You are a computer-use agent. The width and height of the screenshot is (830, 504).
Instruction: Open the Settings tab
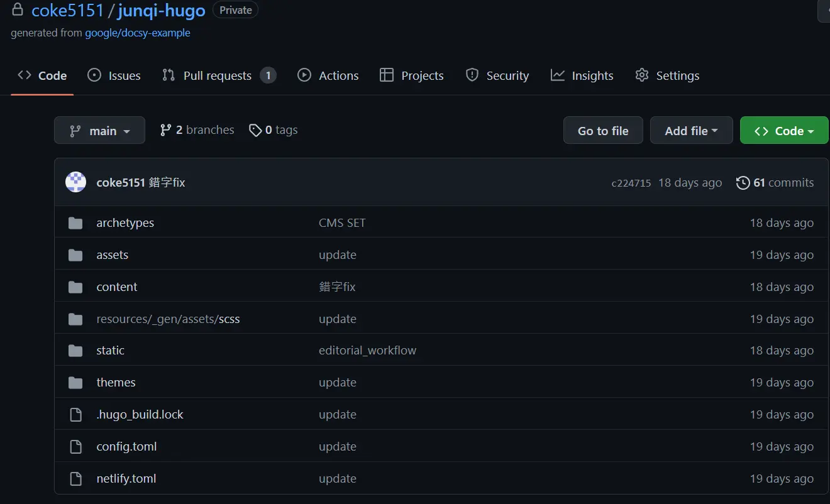[667, 75]
